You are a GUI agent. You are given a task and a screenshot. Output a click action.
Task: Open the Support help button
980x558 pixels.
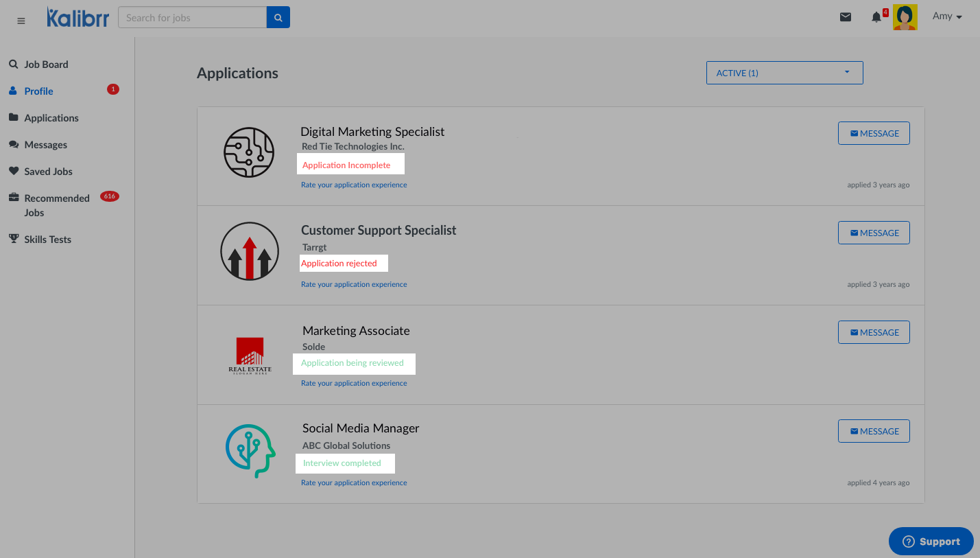point(931,542)
